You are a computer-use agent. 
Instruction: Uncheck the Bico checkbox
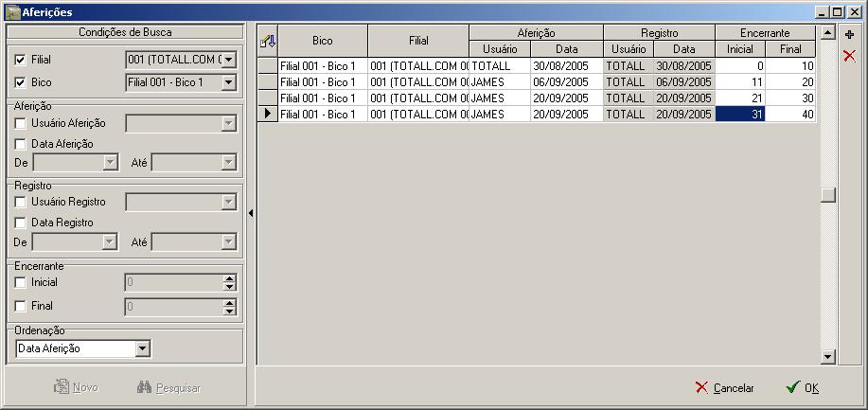(21, 82)
